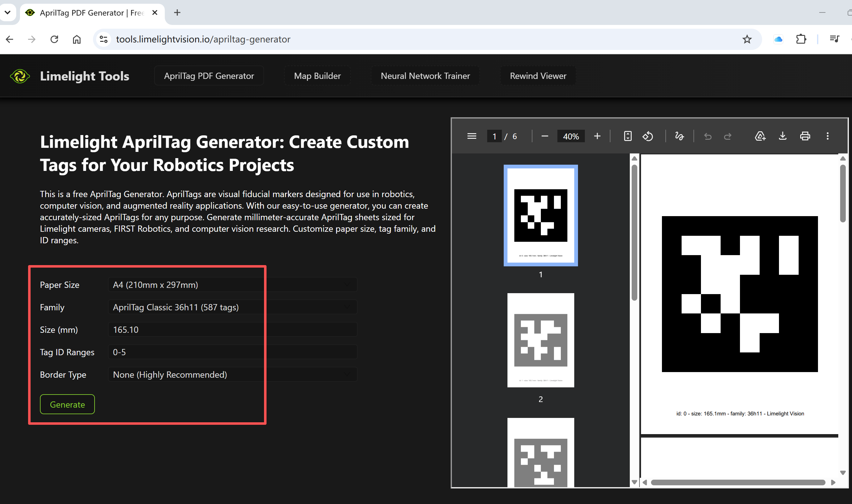The height and width of the screenshot is (504, 852).
Task: Click the 'id: 0 - size: 165.1mm' caption
Action: click(x=740, y=414)
